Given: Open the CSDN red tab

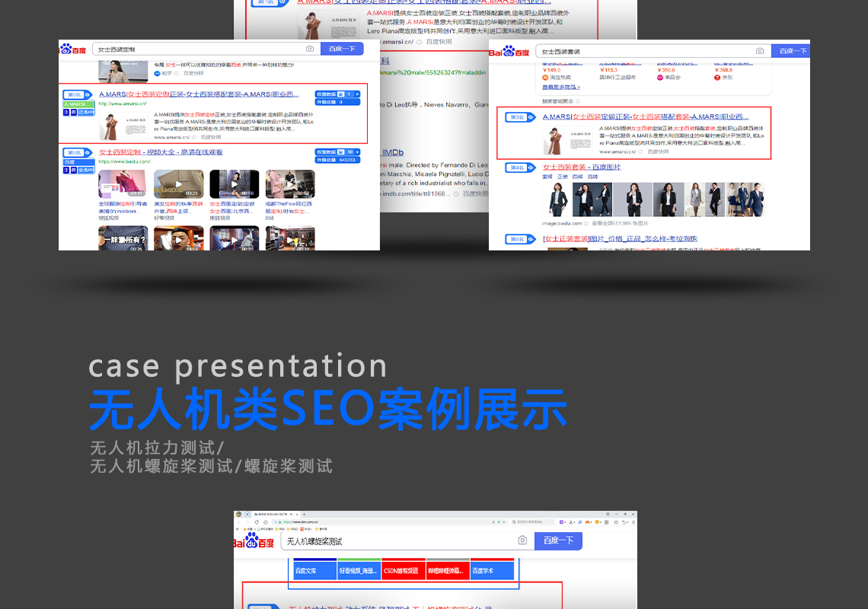Looking at the screenshot, I should [403, 570].
